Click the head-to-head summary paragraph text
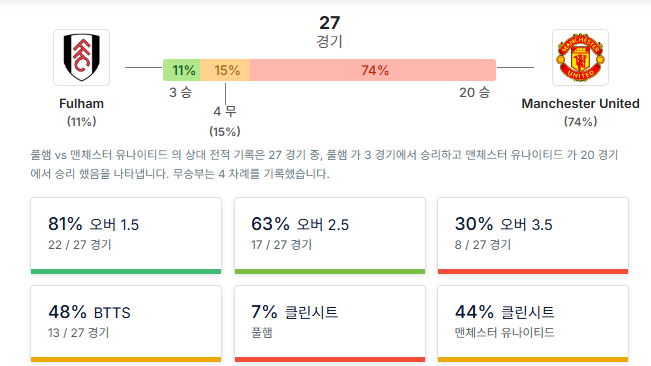 (x=324, y=164)
